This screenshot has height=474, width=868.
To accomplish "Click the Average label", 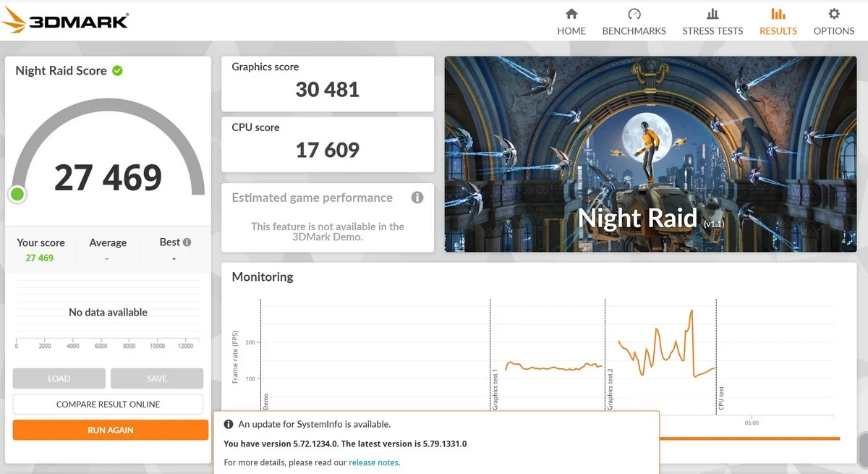I will click(x=108, y=243).
